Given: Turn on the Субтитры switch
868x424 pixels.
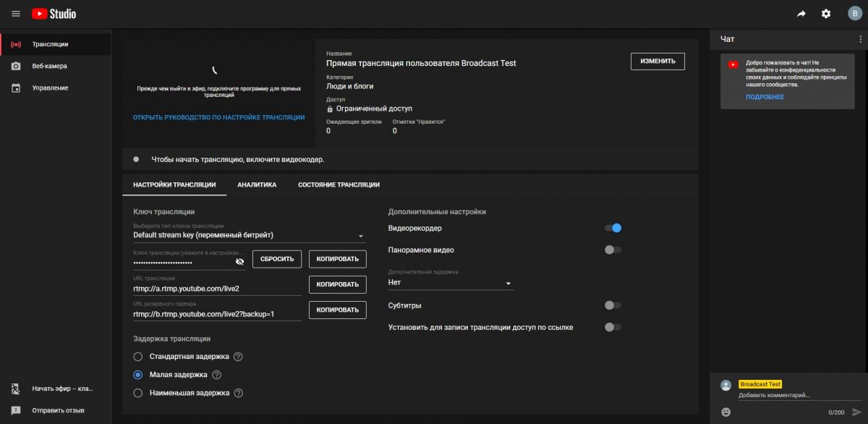Looking at the screenshot, I should (x=613, y=305).
